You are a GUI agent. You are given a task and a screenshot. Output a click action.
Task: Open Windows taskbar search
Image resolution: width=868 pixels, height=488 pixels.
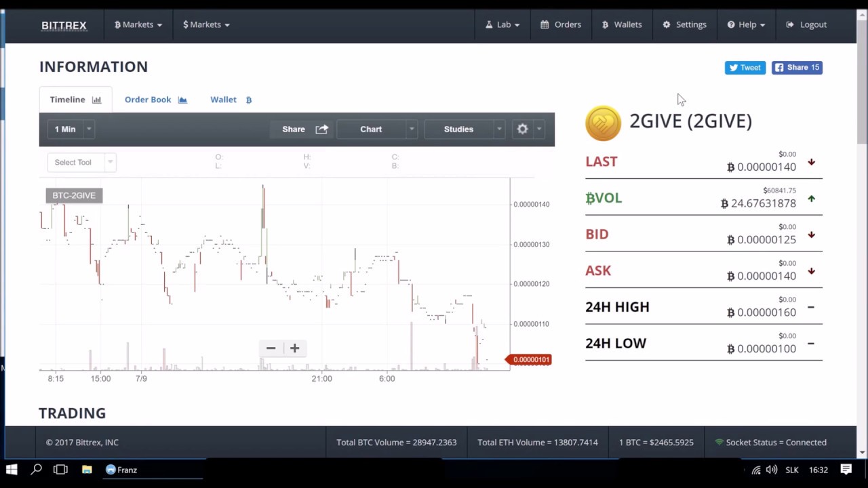tap(37, 470)
